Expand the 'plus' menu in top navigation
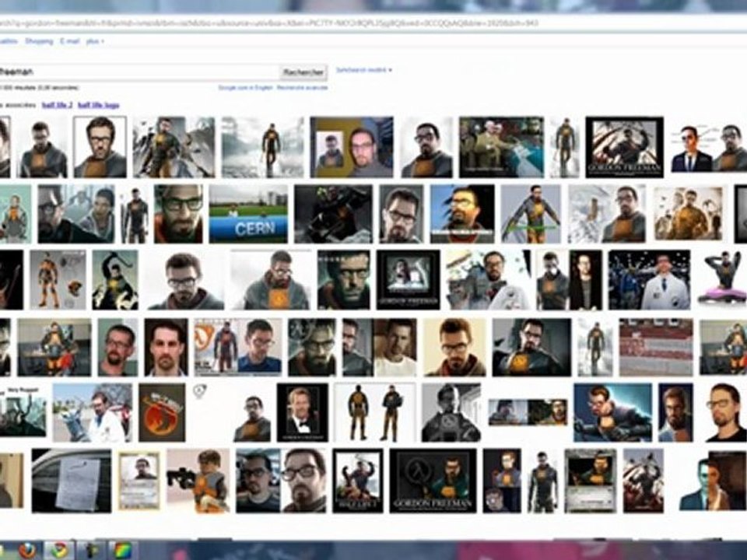747x560 pixels. point(95,41)
